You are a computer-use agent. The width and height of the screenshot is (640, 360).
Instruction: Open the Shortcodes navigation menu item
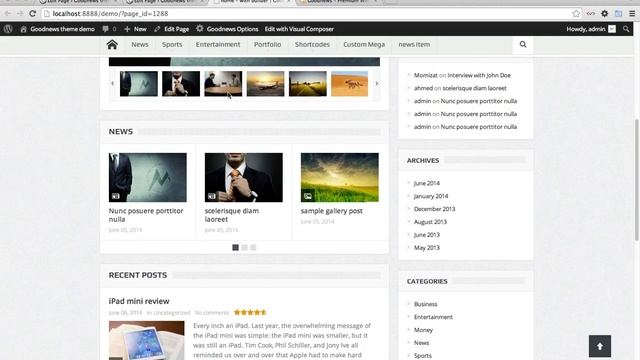point(312,44)
